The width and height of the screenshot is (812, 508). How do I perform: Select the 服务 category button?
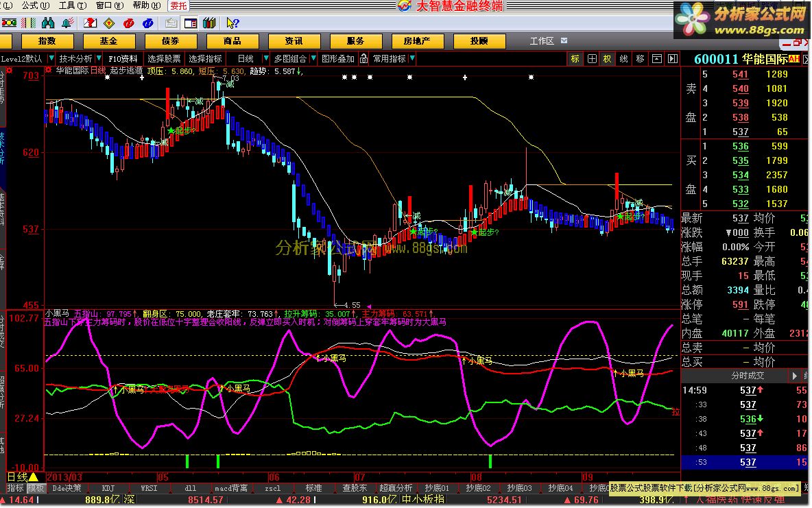(x=356, y=41)
